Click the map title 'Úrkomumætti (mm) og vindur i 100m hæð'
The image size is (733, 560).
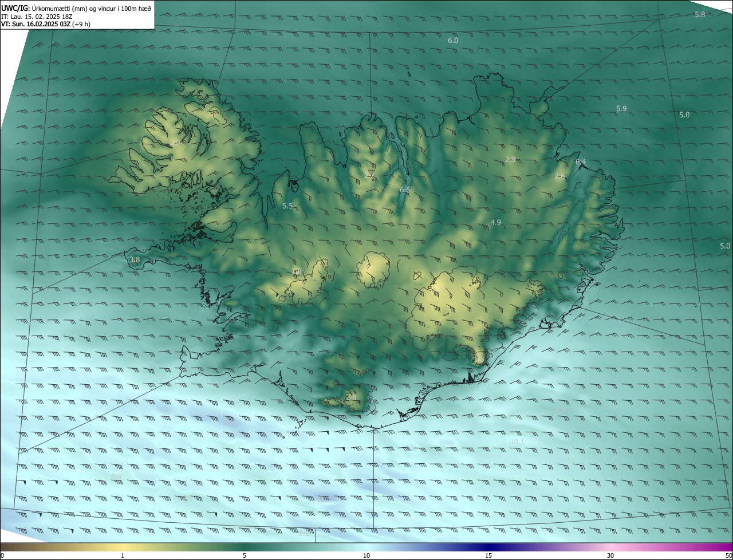point(91,9)
